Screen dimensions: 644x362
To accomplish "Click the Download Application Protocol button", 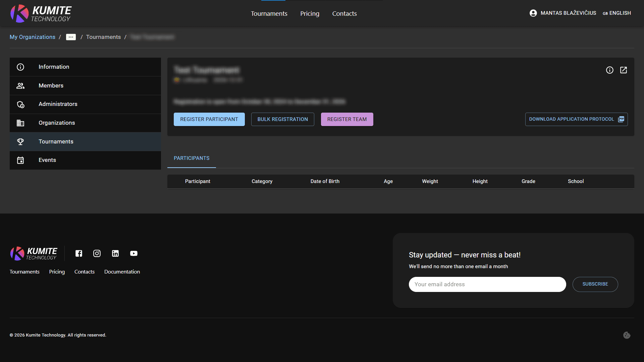I will (576, 119).
